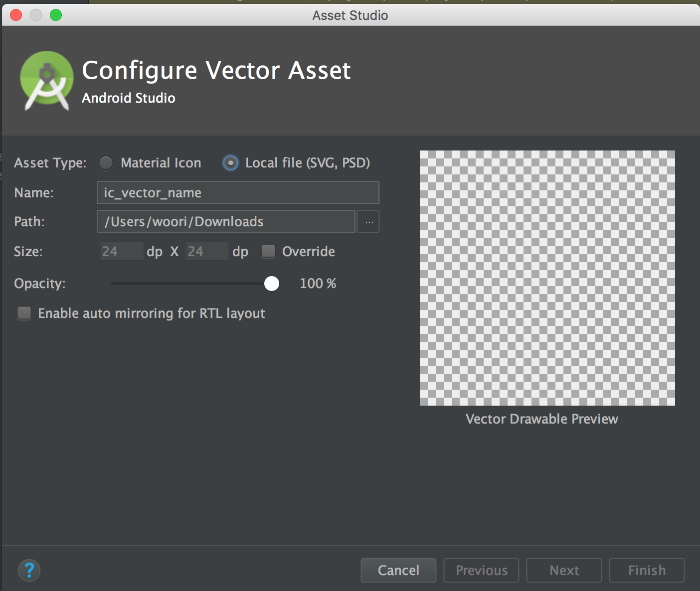Click the browse ellipsis icon beside Path
Viewport: 700px width, 591px height.
[368, 221]
